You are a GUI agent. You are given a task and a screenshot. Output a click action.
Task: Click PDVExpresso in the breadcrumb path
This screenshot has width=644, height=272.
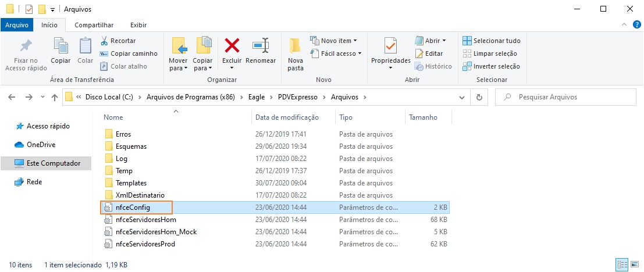coord(298,97)
